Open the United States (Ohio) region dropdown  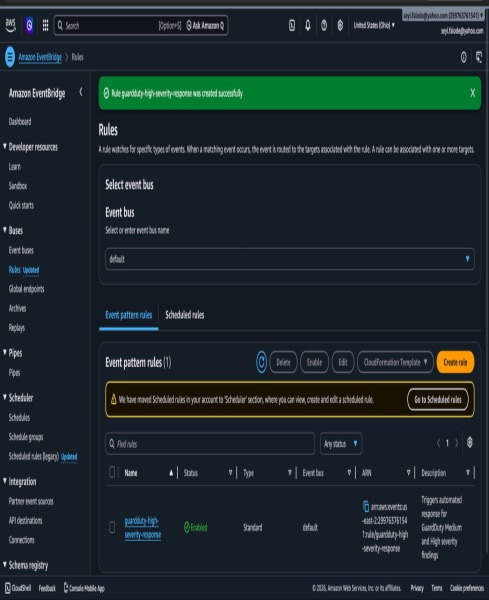[x=374, y=25]
